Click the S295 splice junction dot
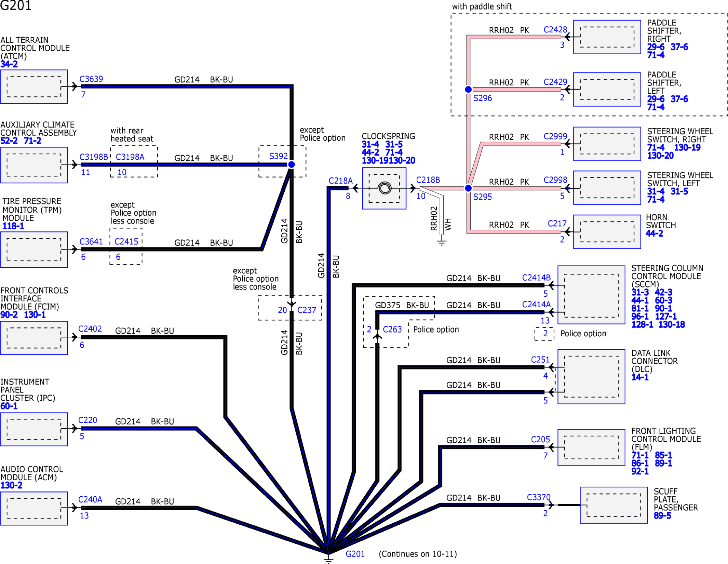728x564 pixels. click(x=468, y=188)
